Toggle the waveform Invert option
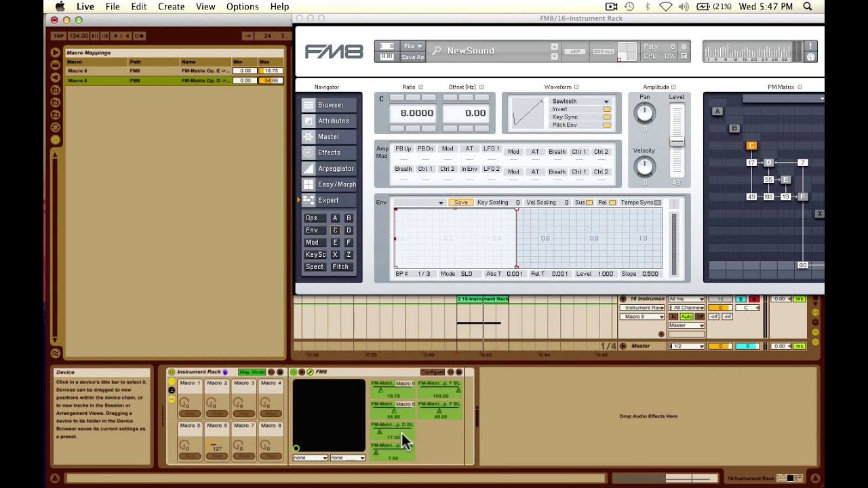Screen dimensions: 868x488 607,109
